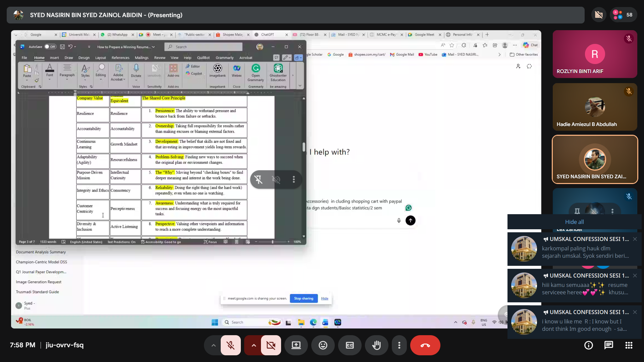Open Ghostwriter Education add-in
This screenshot has height=362, width=644.
tap(278, 73)
